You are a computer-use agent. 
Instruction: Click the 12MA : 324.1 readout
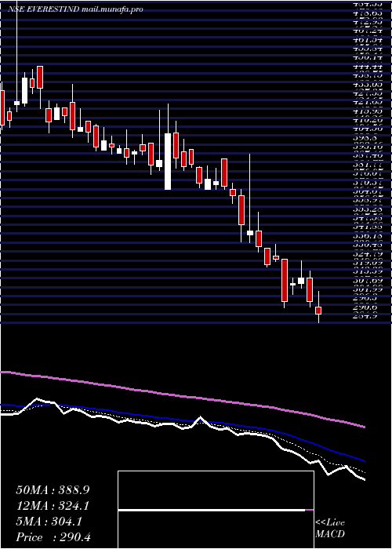[x=53, y=506]
